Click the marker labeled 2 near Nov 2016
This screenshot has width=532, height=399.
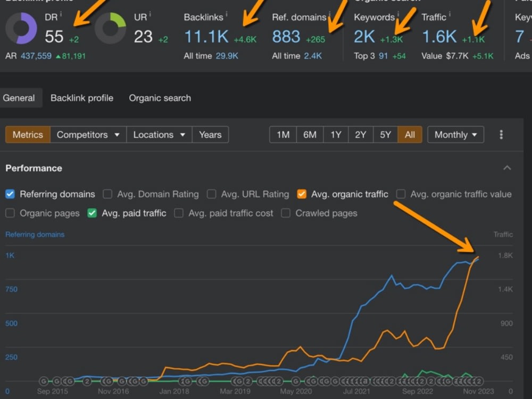(87, 381)
